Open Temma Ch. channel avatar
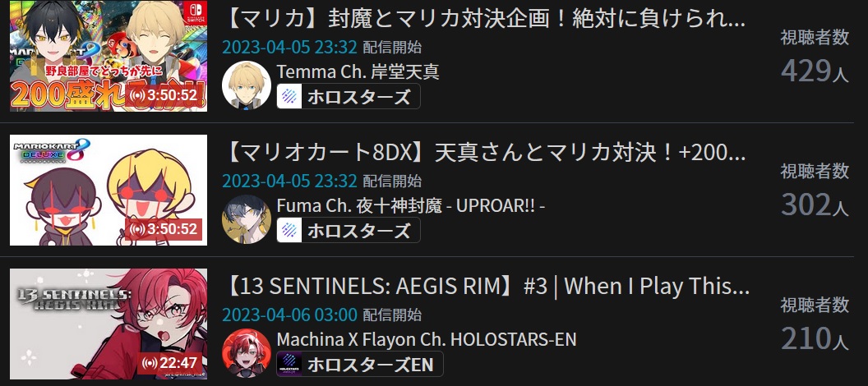Image resolution: width=868 pixels, height=386 pixels. [247, 85]
